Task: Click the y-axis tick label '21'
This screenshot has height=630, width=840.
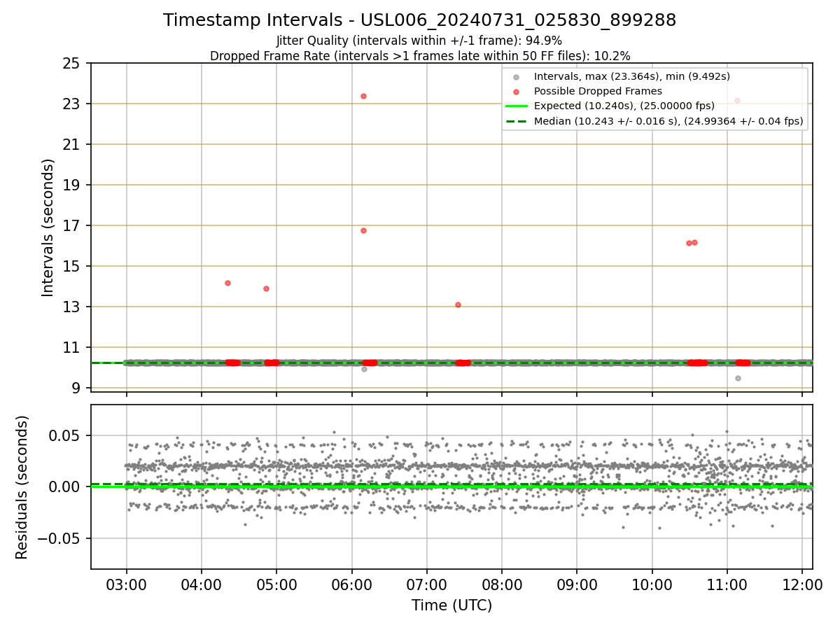Action: pyautogui.click(x=71, y=145)
